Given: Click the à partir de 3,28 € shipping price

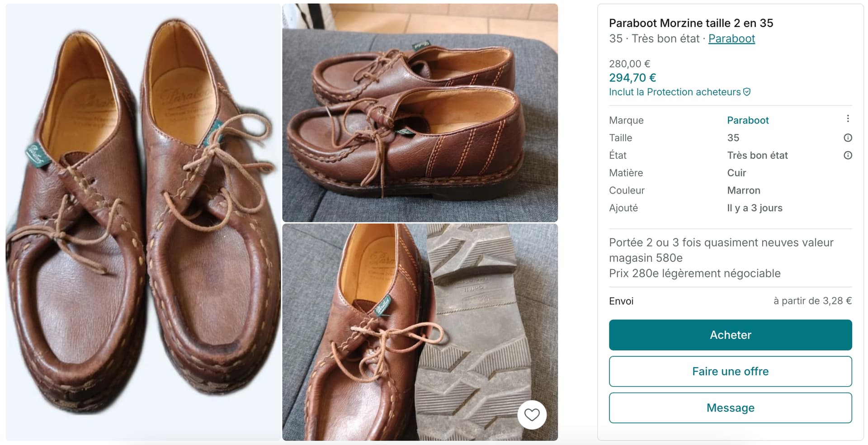Looking at the screenshot, I should click(x=812, y=301).
